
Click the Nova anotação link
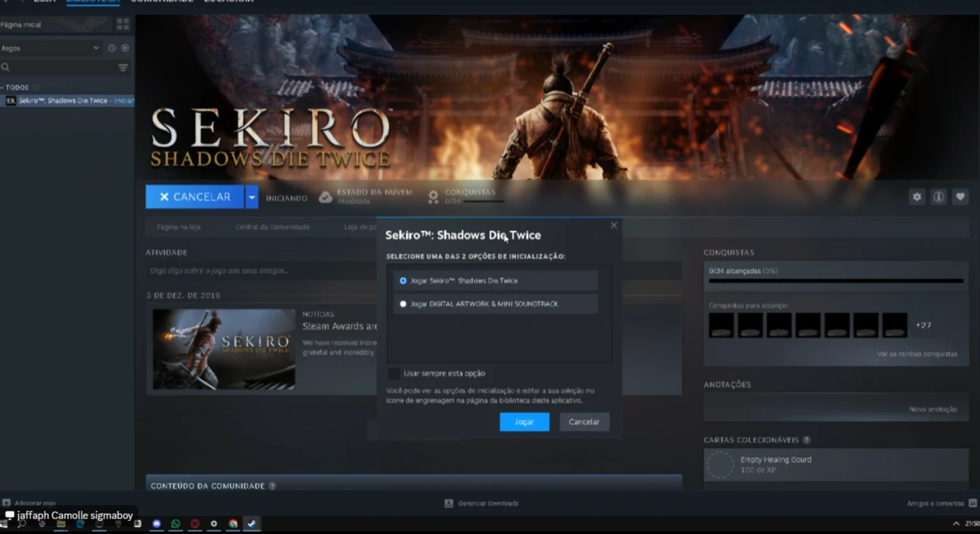coord(933,409)
